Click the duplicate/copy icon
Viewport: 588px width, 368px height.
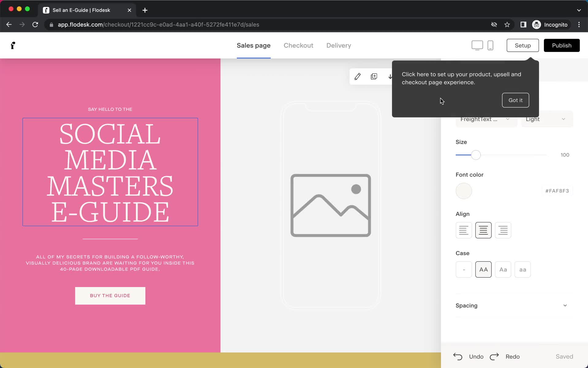tap(374, 77)
